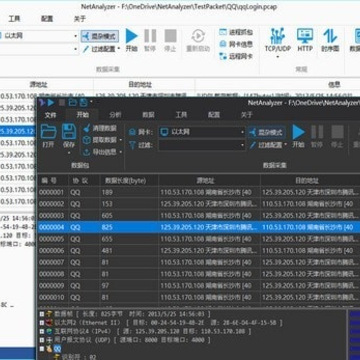Select packet row 0000003

pyautogui.click(x=199, y=216)
